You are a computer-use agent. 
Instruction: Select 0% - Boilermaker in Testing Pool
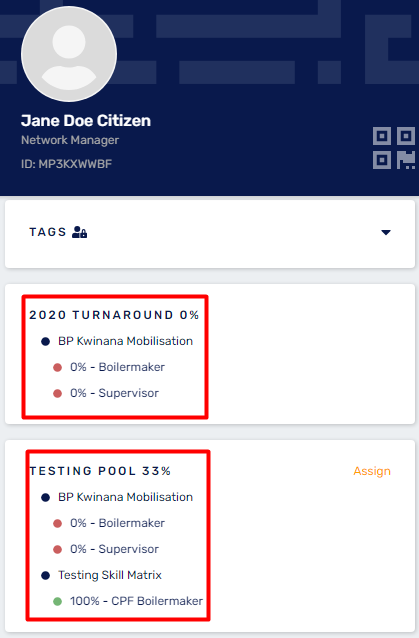click(x=118, y=523)
